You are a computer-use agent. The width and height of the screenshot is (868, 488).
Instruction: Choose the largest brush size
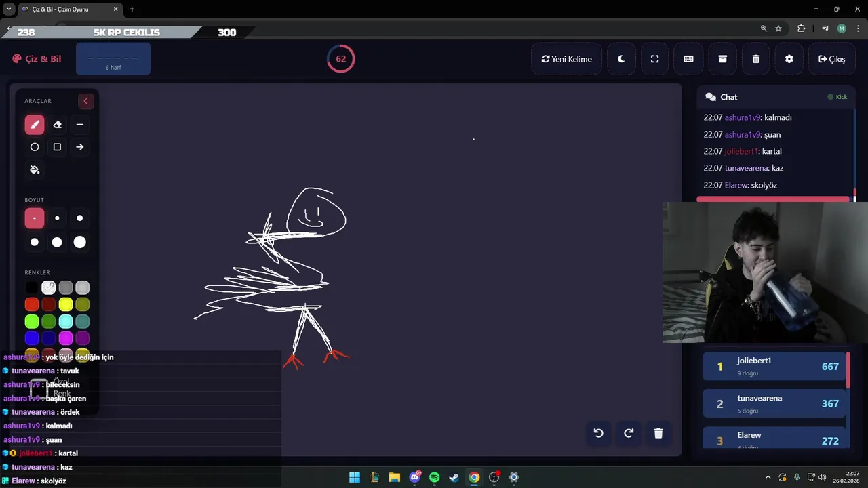pyautogui.click(x=80, y=242)
